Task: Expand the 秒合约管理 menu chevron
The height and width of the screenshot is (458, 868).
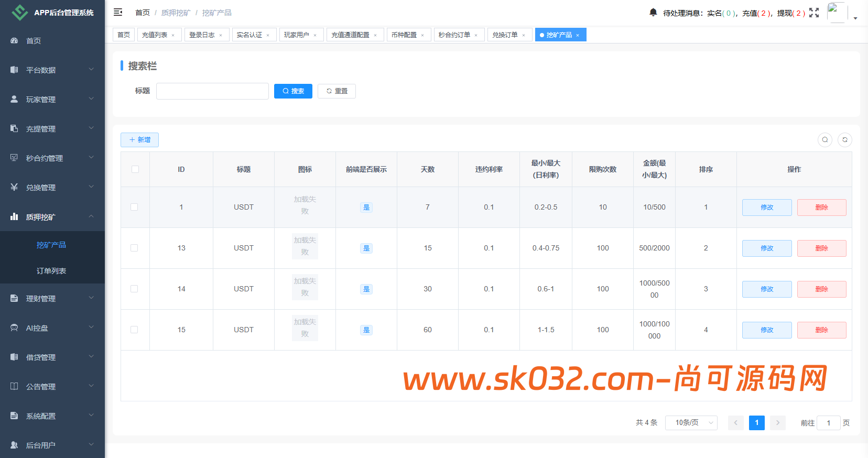Action: pyautogui.click(x=91, y=157)
